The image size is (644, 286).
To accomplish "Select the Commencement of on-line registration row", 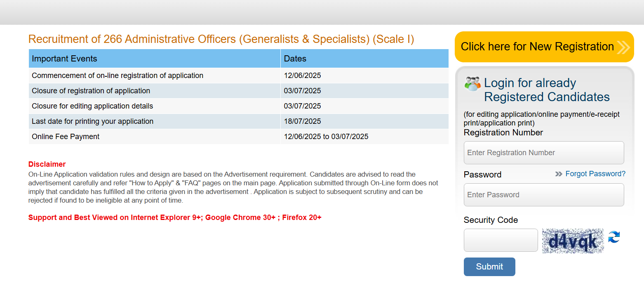I will pos(118,76).
